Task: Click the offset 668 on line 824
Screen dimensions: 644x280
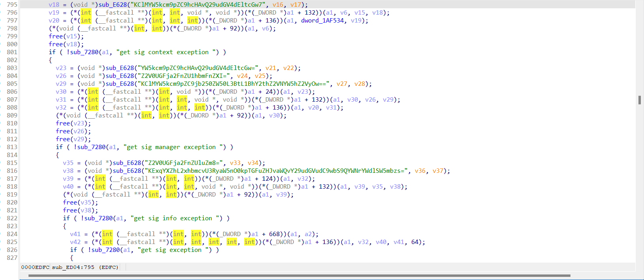Action: click(275, 234)
